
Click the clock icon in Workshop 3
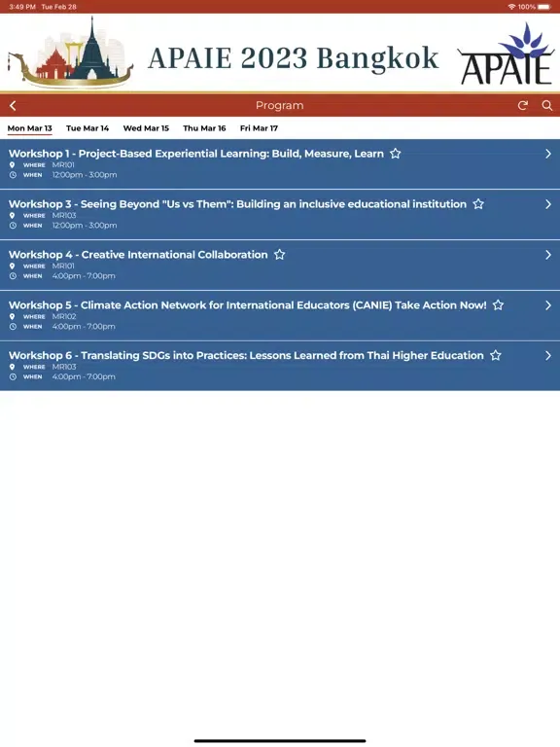pyautogui.click(x=13, y=226)
